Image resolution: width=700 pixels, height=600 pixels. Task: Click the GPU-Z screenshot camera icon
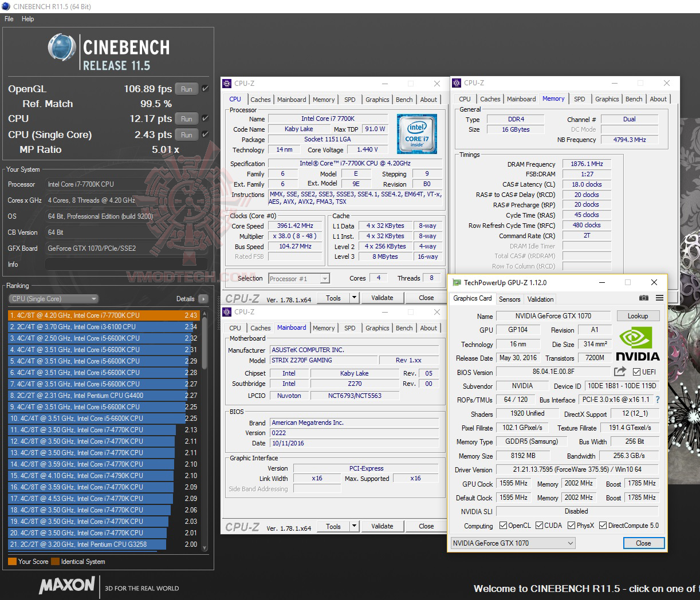coord(644,298)
